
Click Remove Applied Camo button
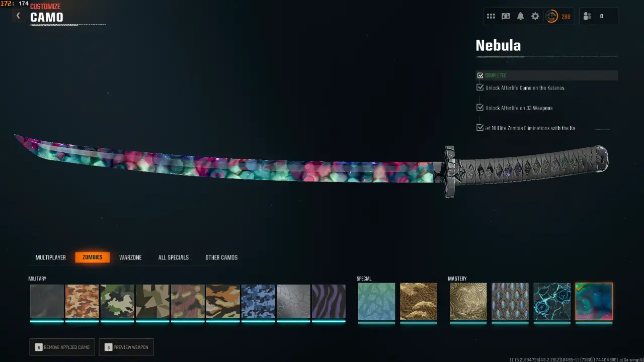(62, 347)
